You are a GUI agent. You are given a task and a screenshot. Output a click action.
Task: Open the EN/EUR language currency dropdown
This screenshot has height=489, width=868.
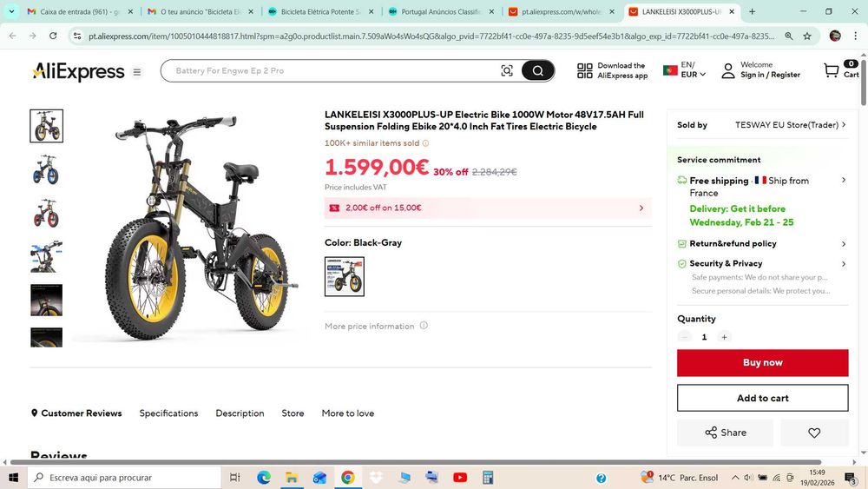point(685,70)
